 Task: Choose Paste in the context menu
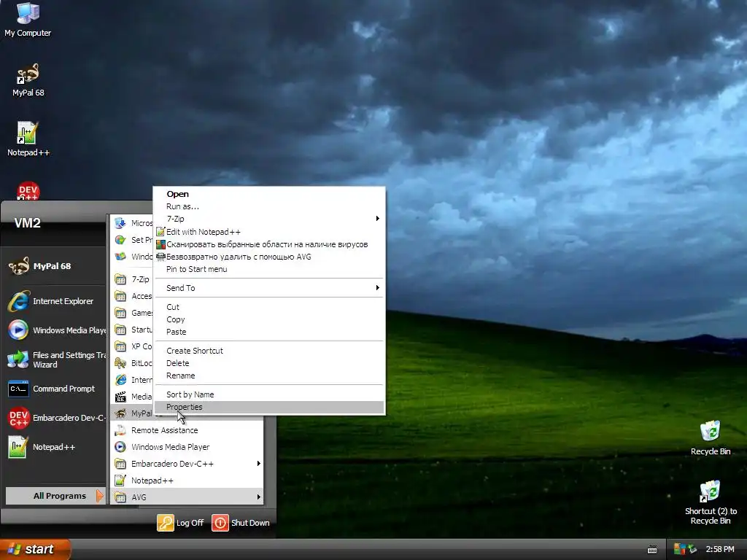coord(269,332)
